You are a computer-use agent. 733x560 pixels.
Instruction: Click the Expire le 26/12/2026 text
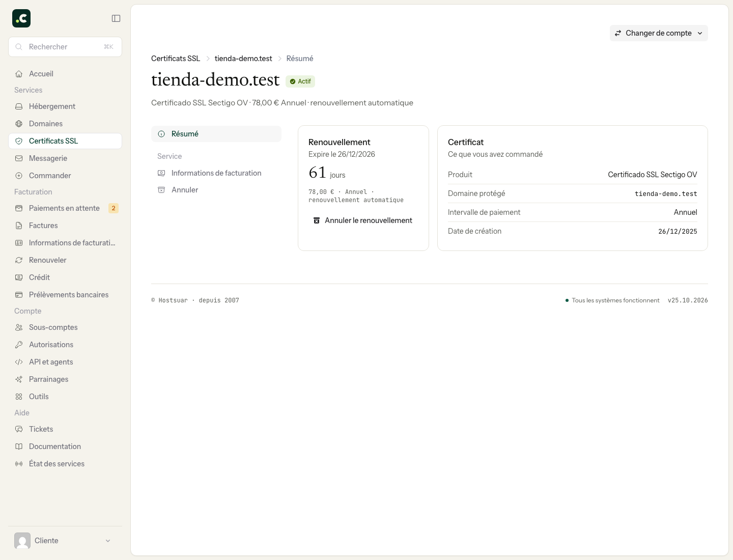point(342,154)
